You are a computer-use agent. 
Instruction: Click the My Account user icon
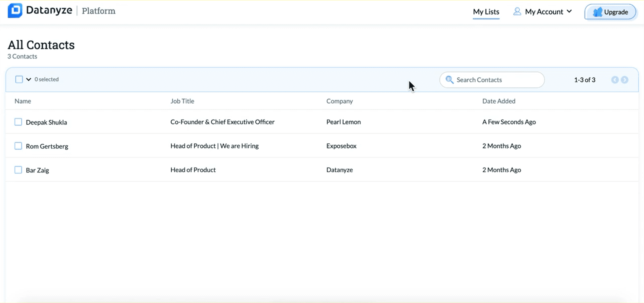coord(517,11)
